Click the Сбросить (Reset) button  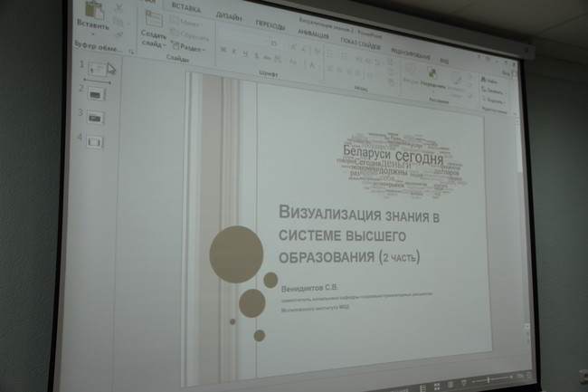coord(190,35)
